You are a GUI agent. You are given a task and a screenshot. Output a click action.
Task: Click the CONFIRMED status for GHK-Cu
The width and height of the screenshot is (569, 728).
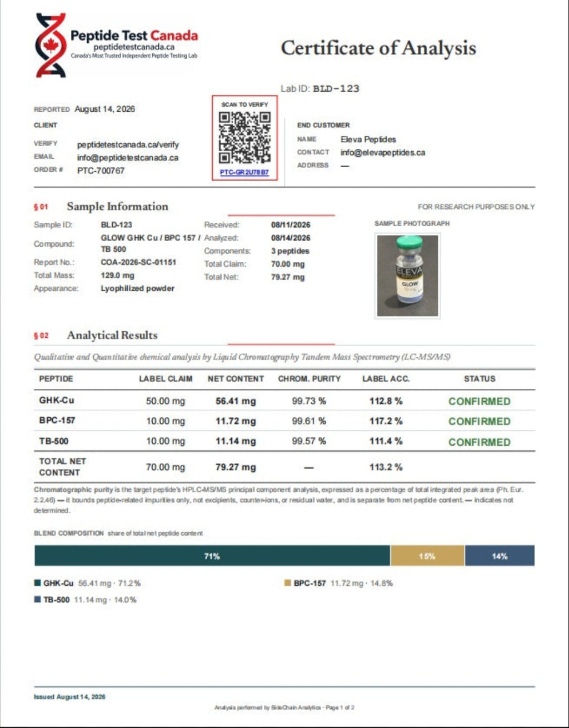tap(480, 401)
